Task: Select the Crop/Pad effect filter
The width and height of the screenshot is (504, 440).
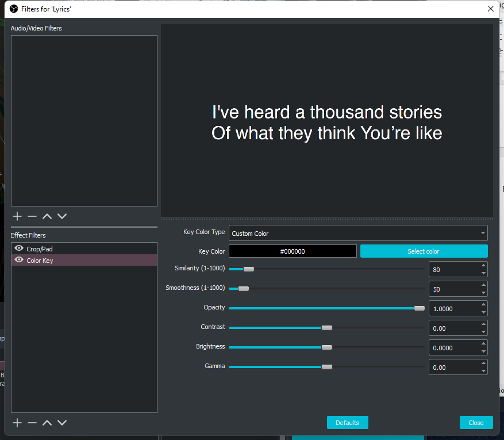Action: [84, 248]
